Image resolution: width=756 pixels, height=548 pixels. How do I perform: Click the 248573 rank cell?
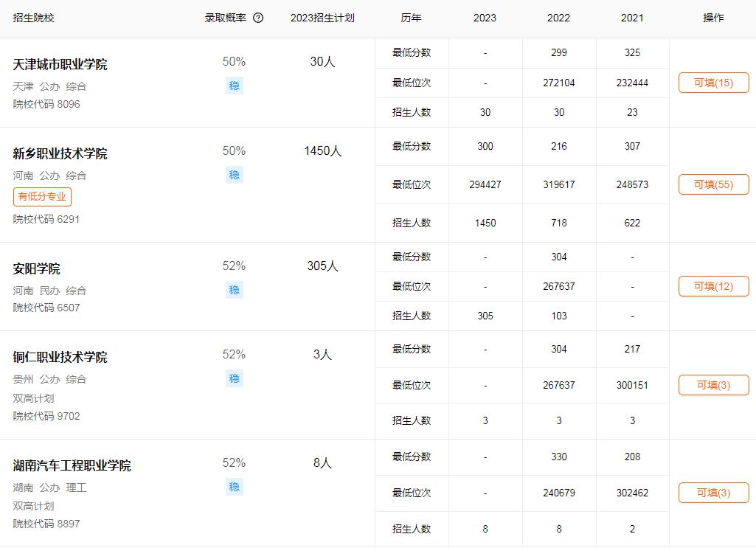click(632, 184)
